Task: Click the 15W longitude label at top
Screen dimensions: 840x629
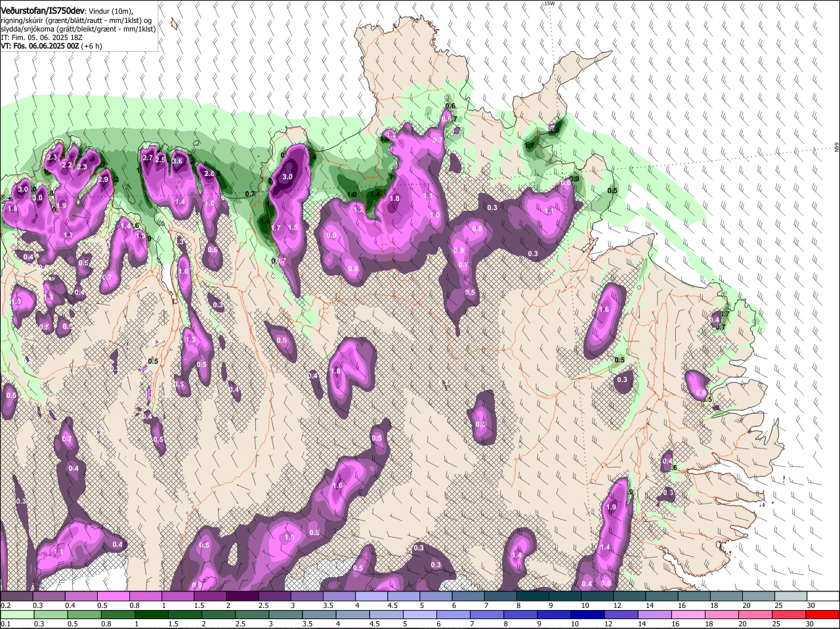Action: point(549,3)
